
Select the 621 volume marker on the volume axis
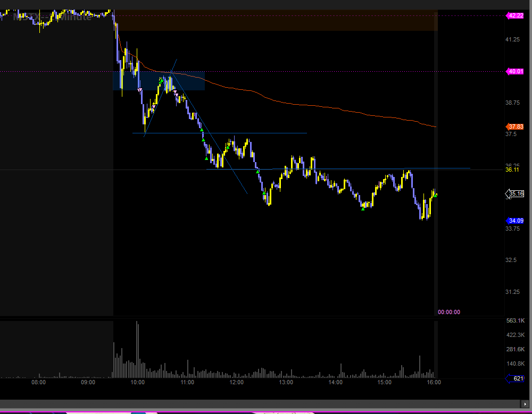coord(515,378)
